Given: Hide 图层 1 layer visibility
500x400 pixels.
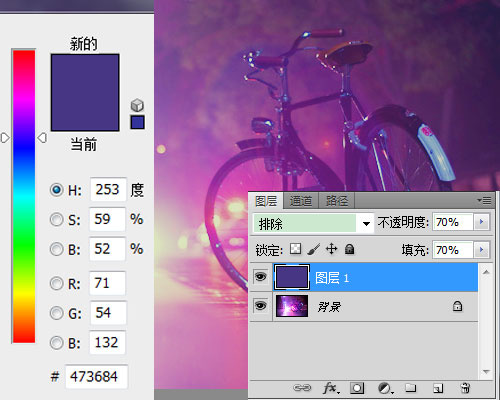Looking at the screenshot, I should click(260, 277).
